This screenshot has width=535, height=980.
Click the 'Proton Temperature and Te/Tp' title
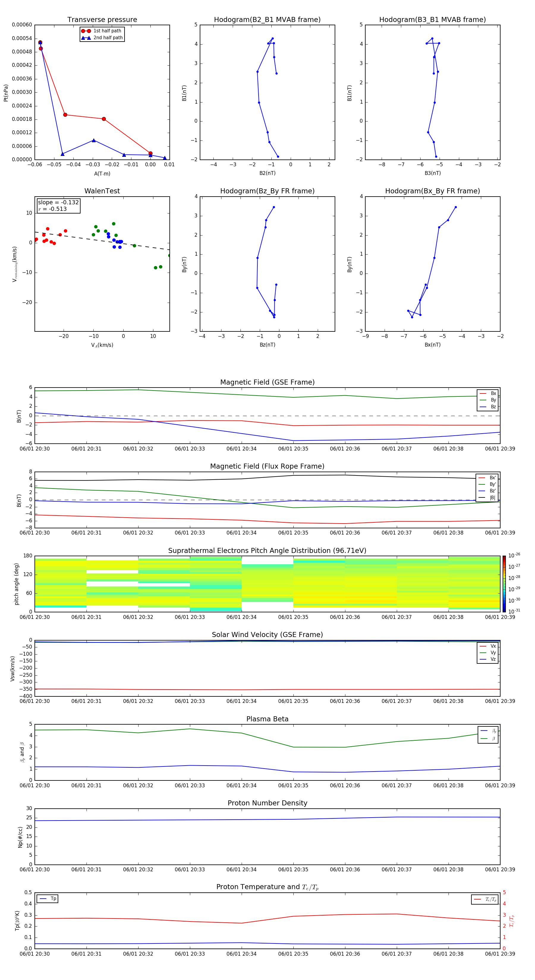[267, 887]
